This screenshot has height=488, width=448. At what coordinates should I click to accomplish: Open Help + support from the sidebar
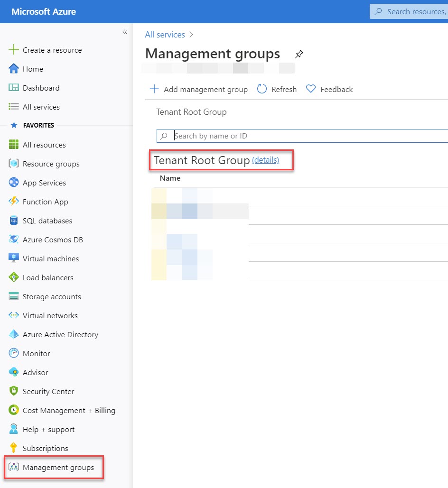(x=49, y=429)
